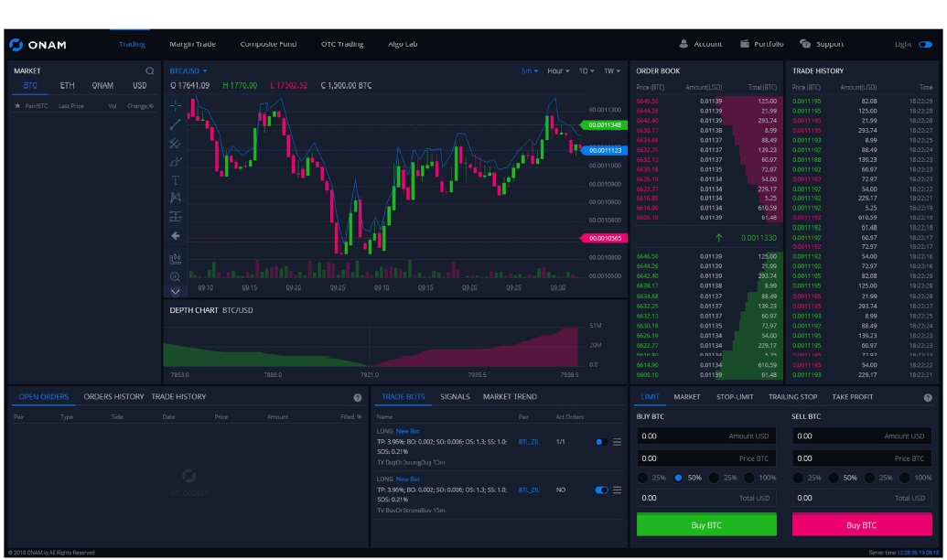Sort Market list by Last Price column
The image size is (947, 560).
(x=70, y=106)
